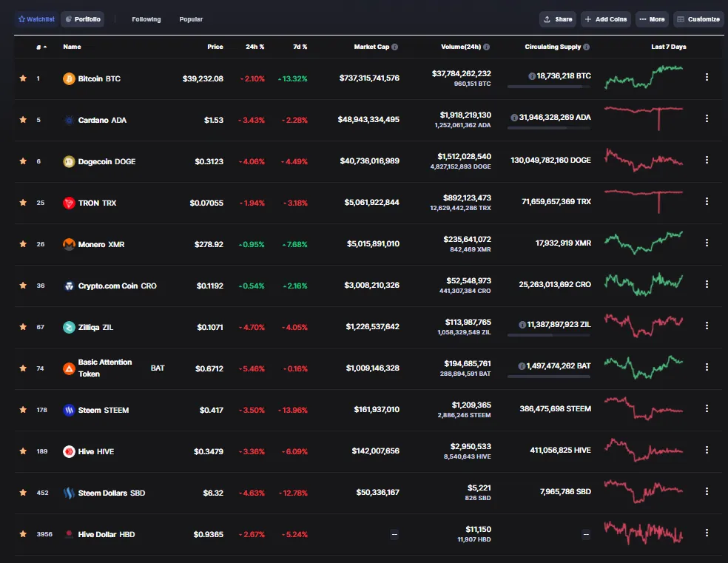Toggle Hive Dollar favorite star icon
Screen dimensions: 728x563
click(23, 533)
